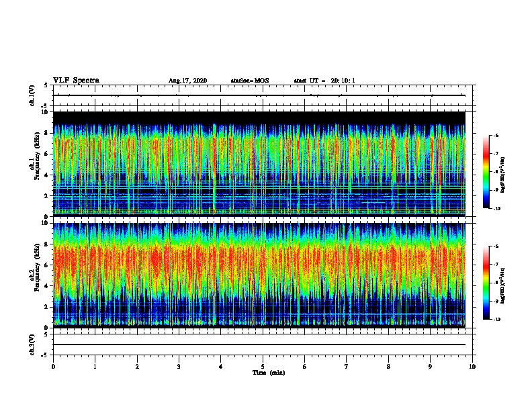Click the "6" kHz tick of the ch.2 frequency axis
Screen dimensions: 532x411
(46, 265)
